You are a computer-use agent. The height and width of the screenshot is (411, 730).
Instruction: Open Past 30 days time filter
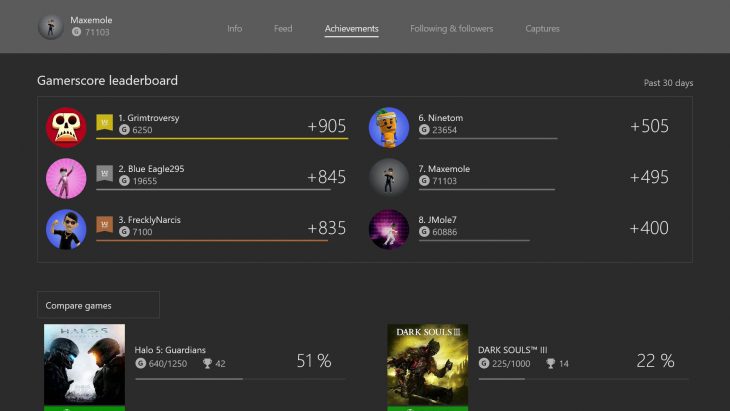coord(668,83)
